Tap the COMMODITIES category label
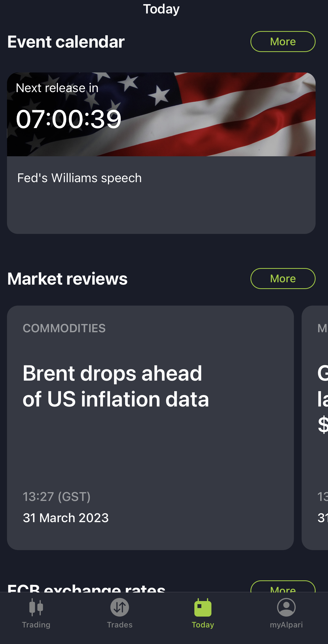Image resolution: width=328 pixels, height=644 pixels. pyautogui.click(x=64, y=328)
